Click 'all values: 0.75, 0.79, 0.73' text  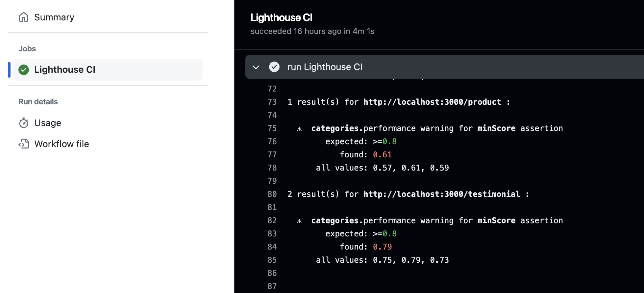(x=382, y=260)
